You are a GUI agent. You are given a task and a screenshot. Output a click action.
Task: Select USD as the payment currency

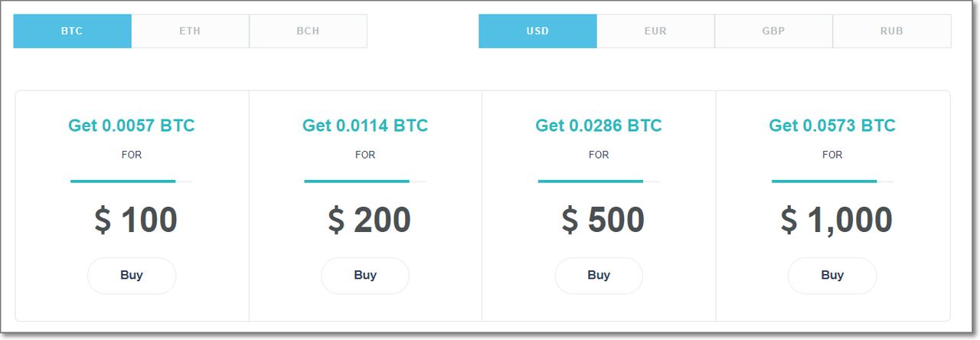(x=537, y=31)
